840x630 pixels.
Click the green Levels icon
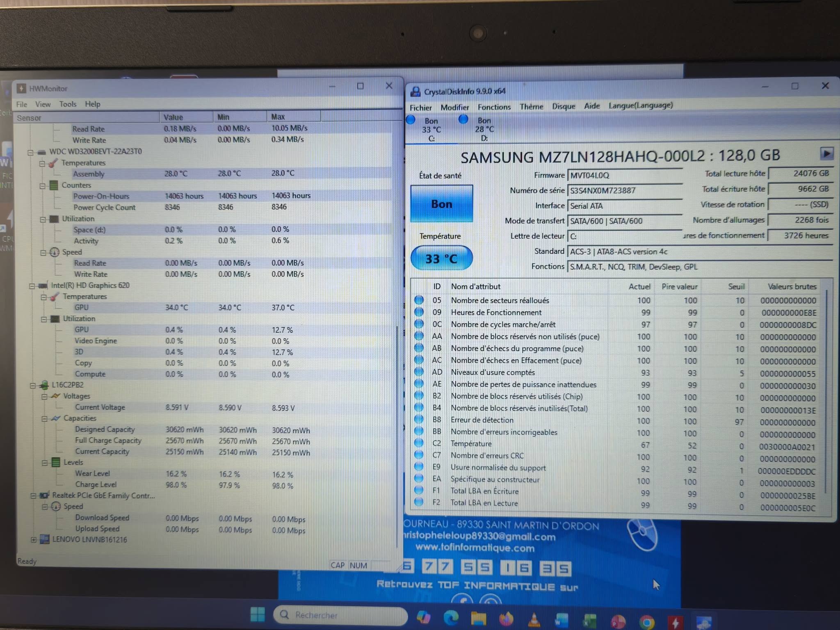point(56,463)
